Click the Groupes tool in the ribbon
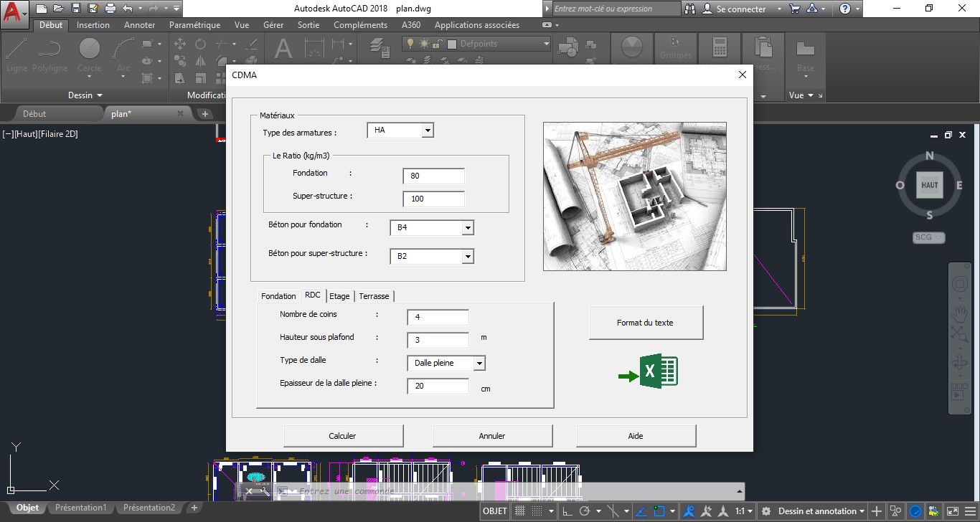 click(675, 49)
